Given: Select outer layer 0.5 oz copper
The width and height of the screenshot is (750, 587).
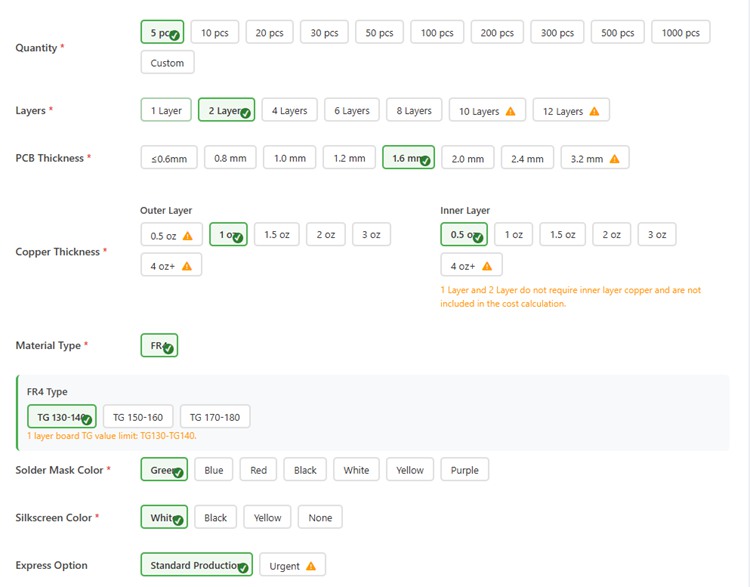Looking at the screenshot, I should click(171, 235).
